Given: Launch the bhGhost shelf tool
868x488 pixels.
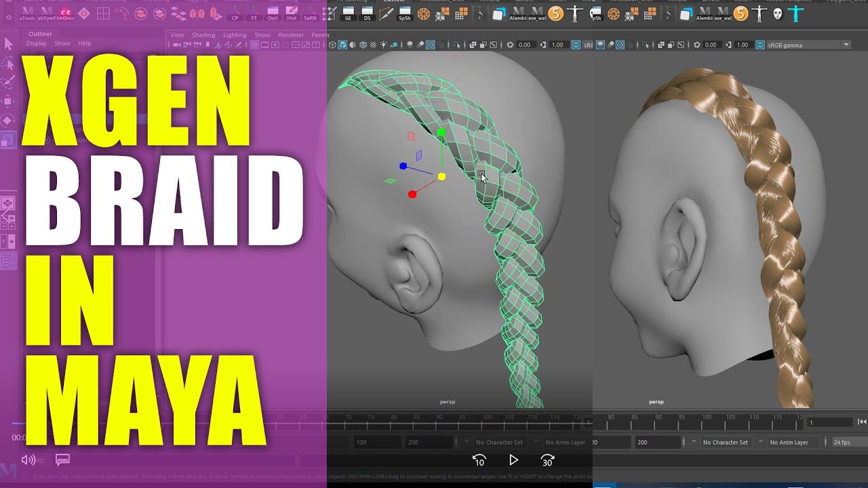Looking at the screenshot, I should pyautogui.click(x=65, y=14).
